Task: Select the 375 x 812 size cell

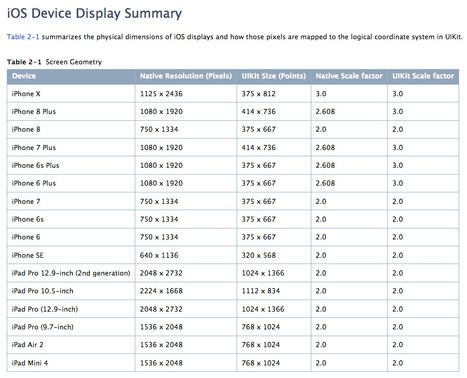Action: [274, 94]
